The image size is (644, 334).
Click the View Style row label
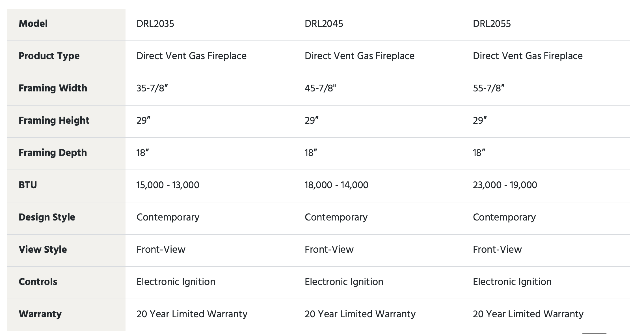point(43,249)
